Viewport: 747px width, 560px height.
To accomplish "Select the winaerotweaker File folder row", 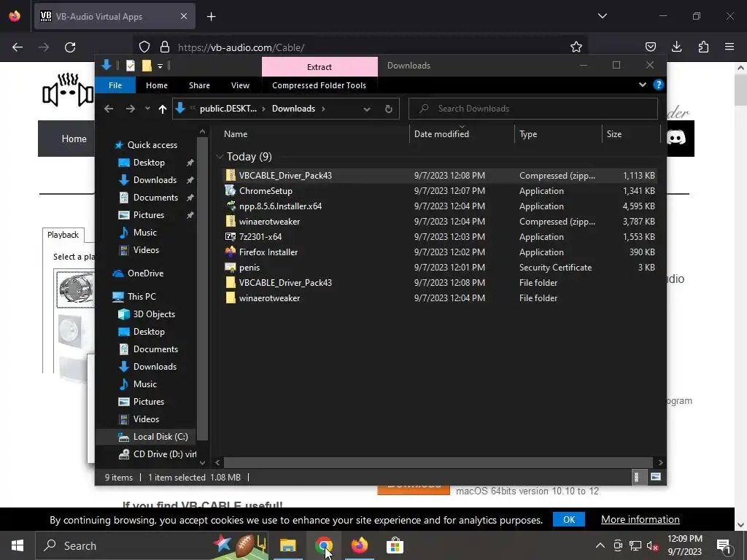I will (438, 298).
